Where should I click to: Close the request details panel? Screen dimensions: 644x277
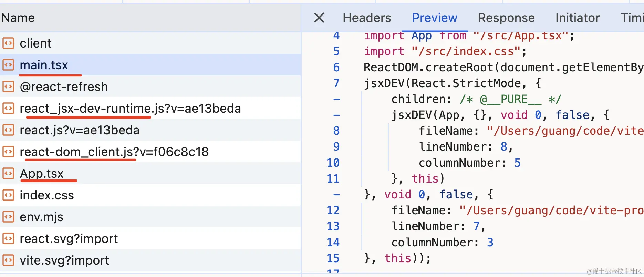319,18
